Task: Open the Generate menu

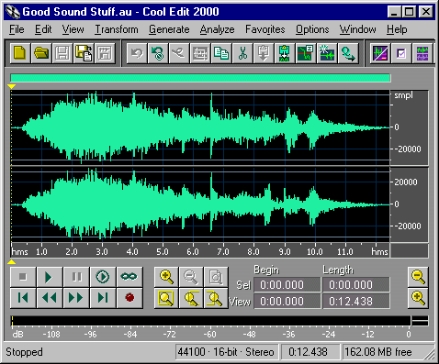Action: pyautogui.click(x=169, y=29)
